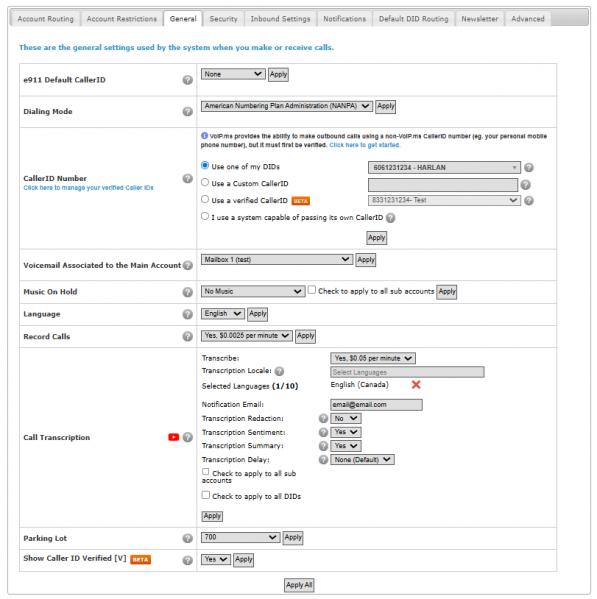
Task: Click the help icon beside e911 Default CallerID
Action: [x=188, y=80]
